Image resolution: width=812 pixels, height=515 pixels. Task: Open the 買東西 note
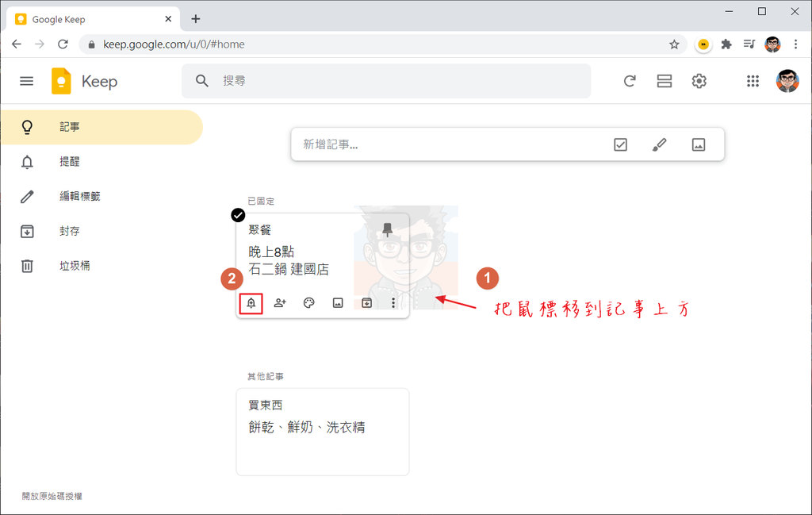click(x=323, y=432)
